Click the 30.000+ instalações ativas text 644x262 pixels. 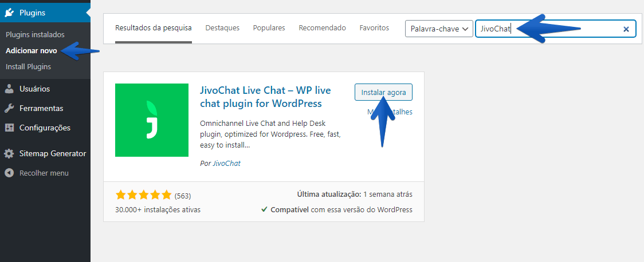[x=158, y=209]
